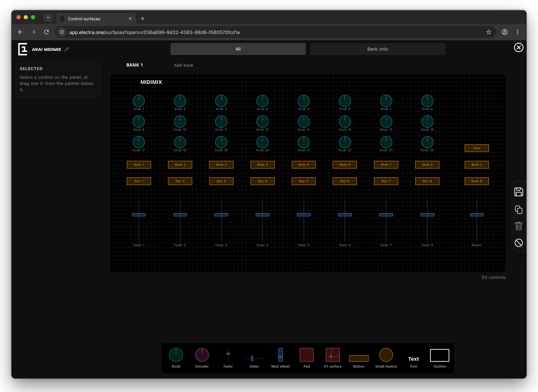Pick the Pad palette item
Screen dimensions: 538x392
pyautogui.click(x=306, y=358)
